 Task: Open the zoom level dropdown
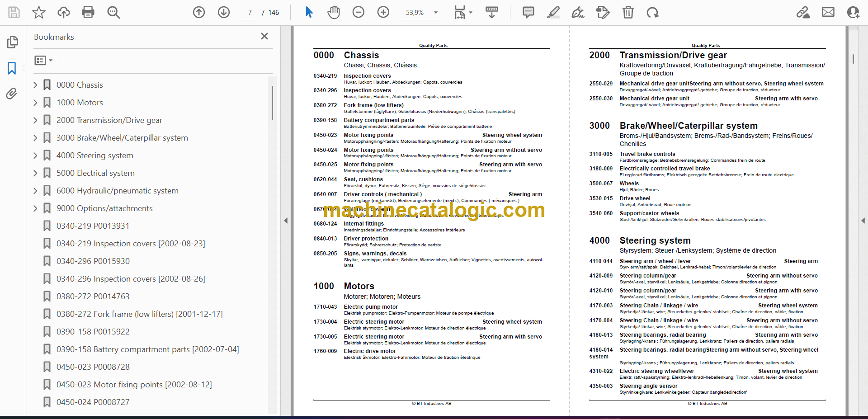coord(436,13)
